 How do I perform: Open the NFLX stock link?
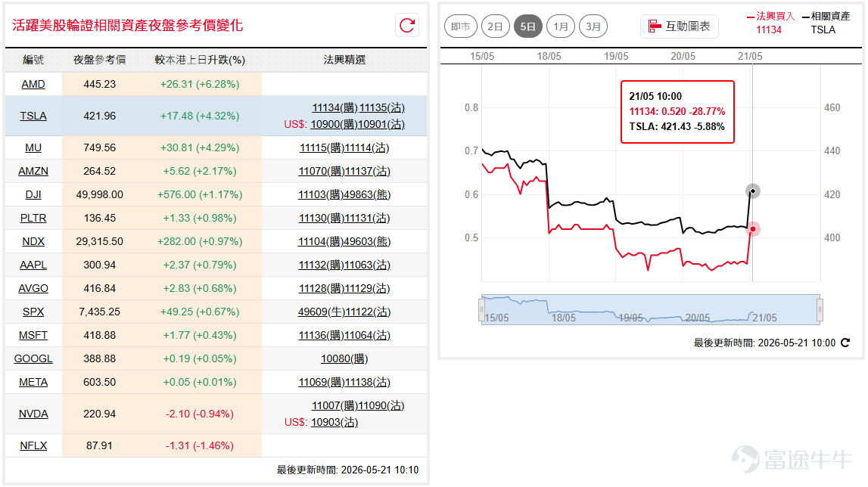(33, 445)
